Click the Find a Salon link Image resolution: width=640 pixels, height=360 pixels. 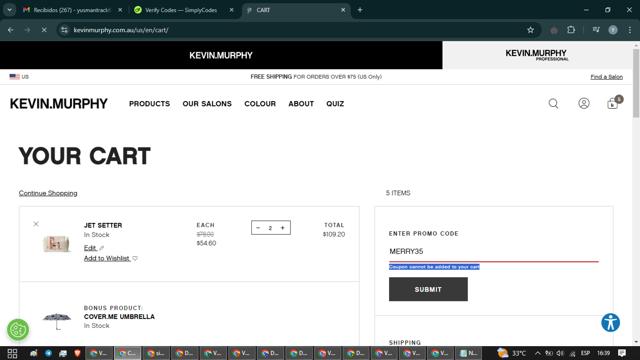coord(607,77)
